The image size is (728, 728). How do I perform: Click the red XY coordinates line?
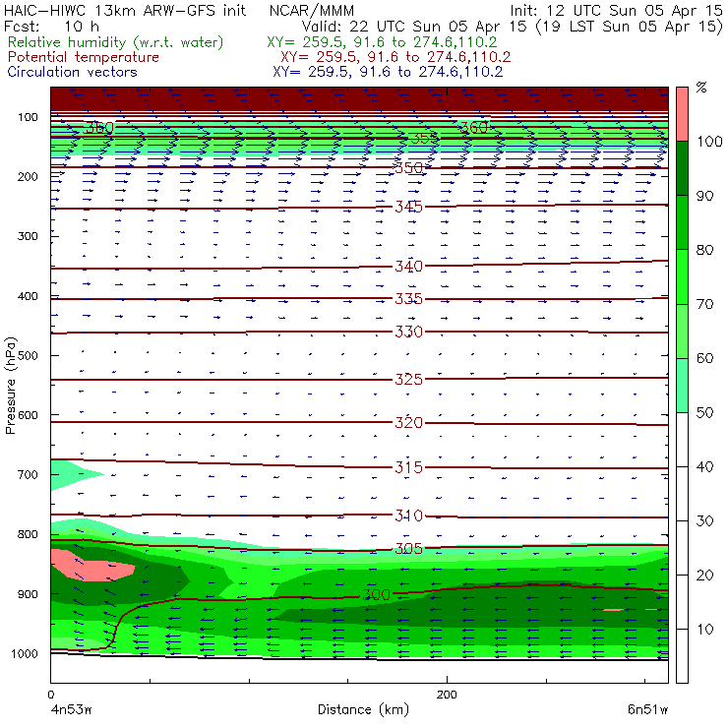[395, 57]
